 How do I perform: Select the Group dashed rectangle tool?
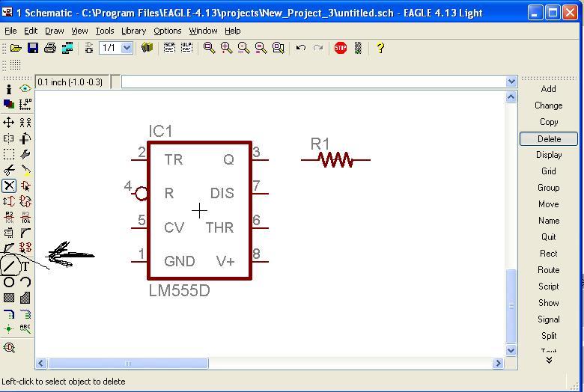coord(9,154)
